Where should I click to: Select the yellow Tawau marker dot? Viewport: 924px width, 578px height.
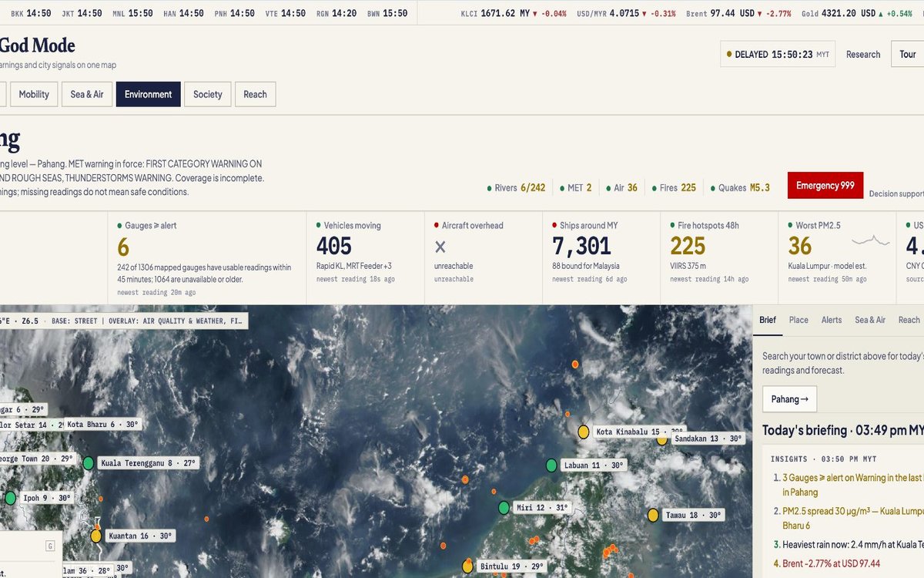[653, 515]
